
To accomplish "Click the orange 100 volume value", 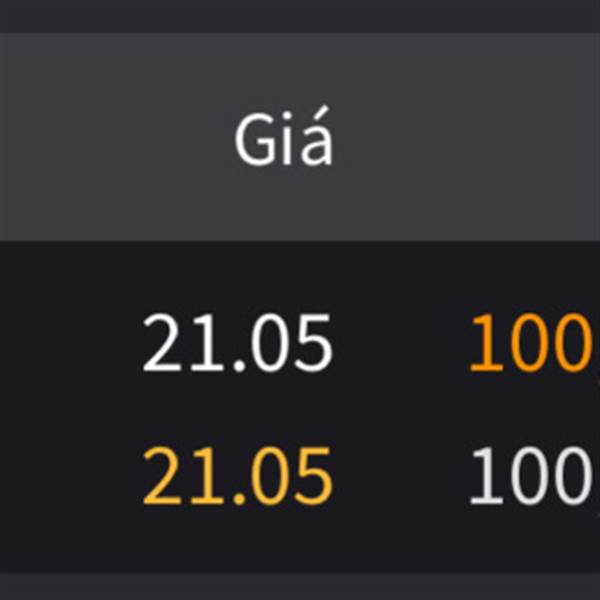I will (531, 342).
